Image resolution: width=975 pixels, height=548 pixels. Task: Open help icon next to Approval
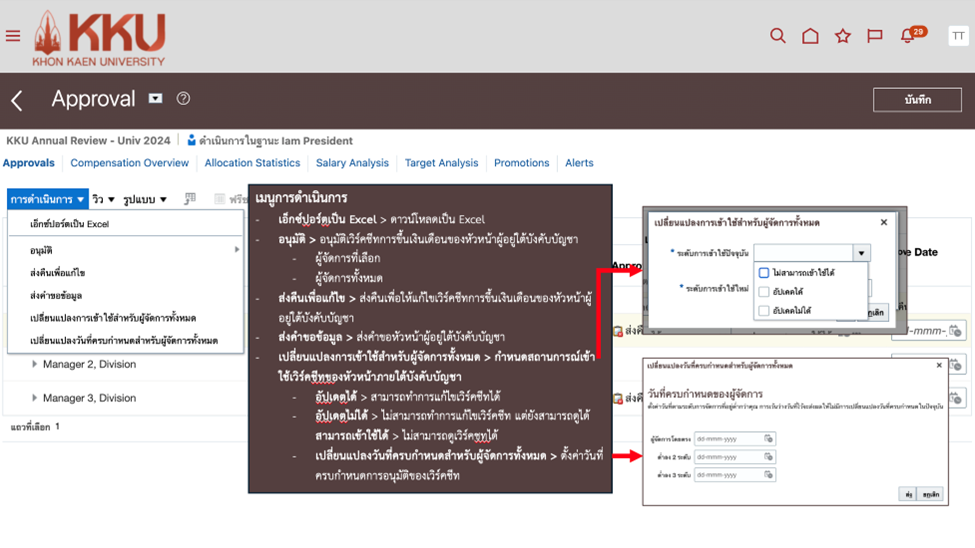(183, 99)
